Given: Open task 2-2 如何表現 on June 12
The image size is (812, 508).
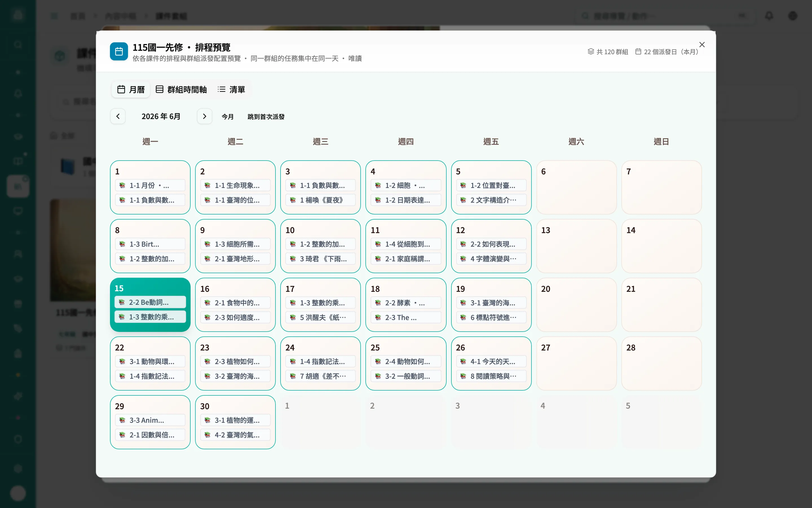Looking at the screenshot, I should coord(491,244).
